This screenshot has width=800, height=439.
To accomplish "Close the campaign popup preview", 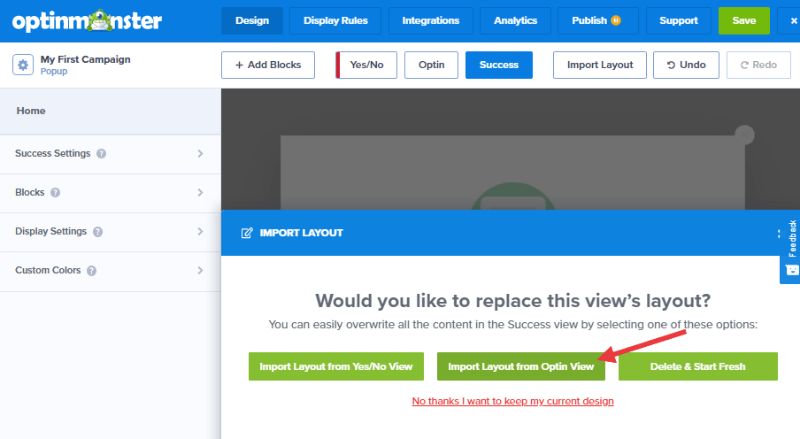I will coord(744,135).
